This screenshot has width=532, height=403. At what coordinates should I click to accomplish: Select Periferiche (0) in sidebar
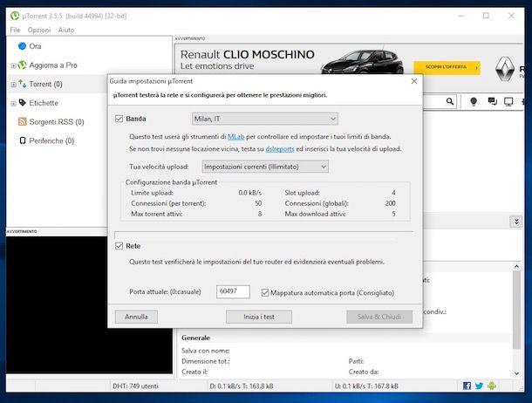click(x=51, y=140)
